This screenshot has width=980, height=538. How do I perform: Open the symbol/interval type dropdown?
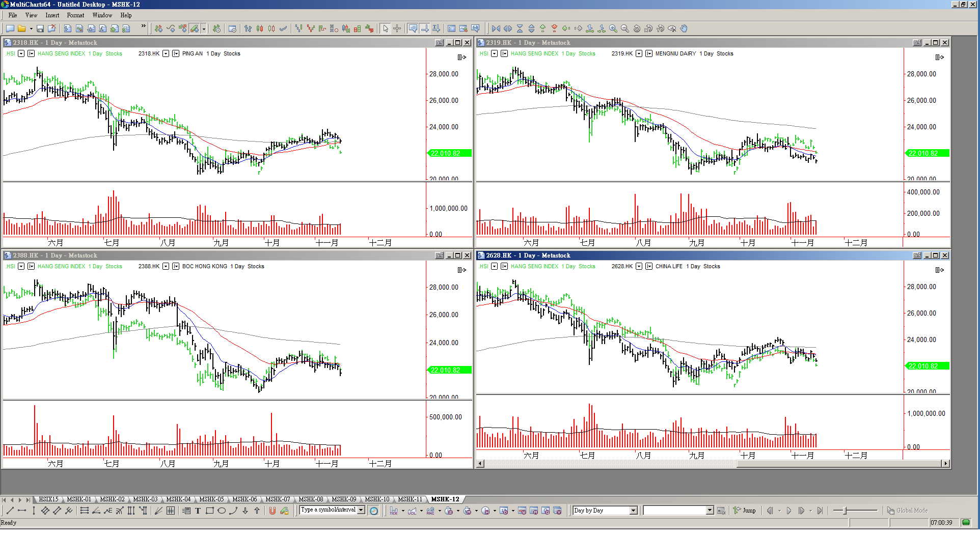(x=361, y=510)
